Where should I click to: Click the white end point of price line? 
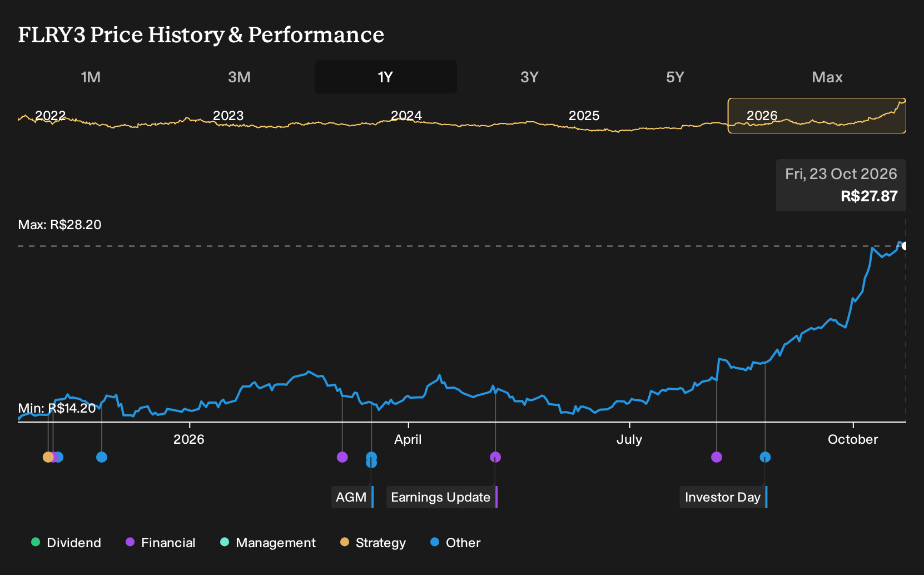[x=905, y=246]
